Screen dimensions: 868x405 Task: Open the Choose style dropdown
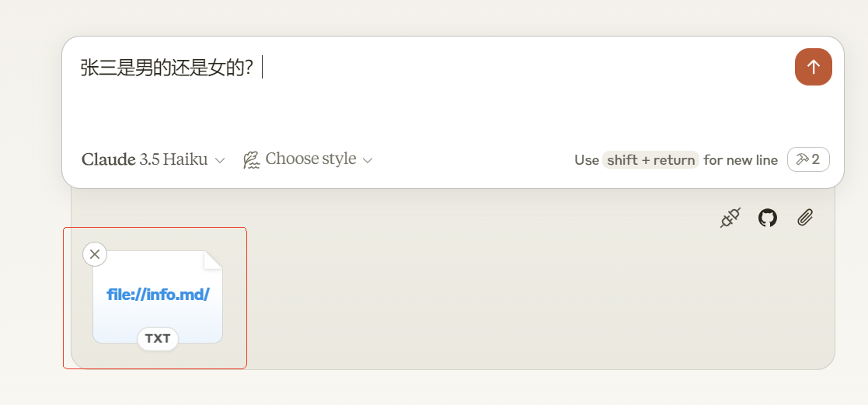(x=310, y=159)
